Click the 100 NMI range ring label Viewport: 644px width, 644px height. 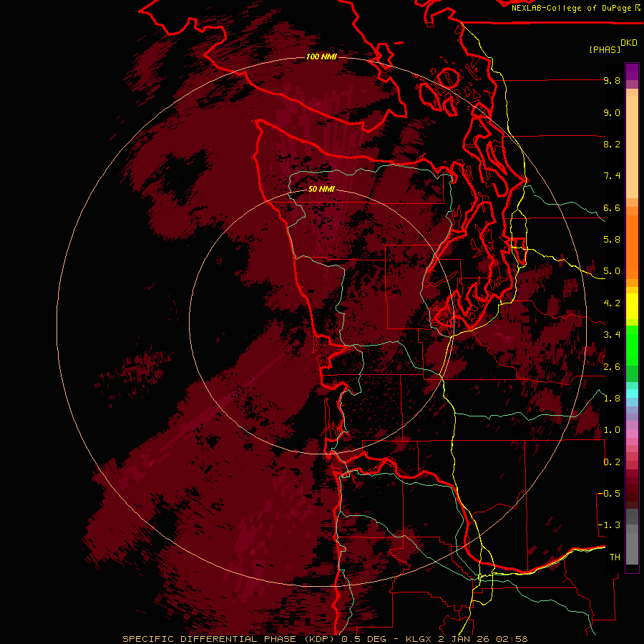click(x=321, y=57)
